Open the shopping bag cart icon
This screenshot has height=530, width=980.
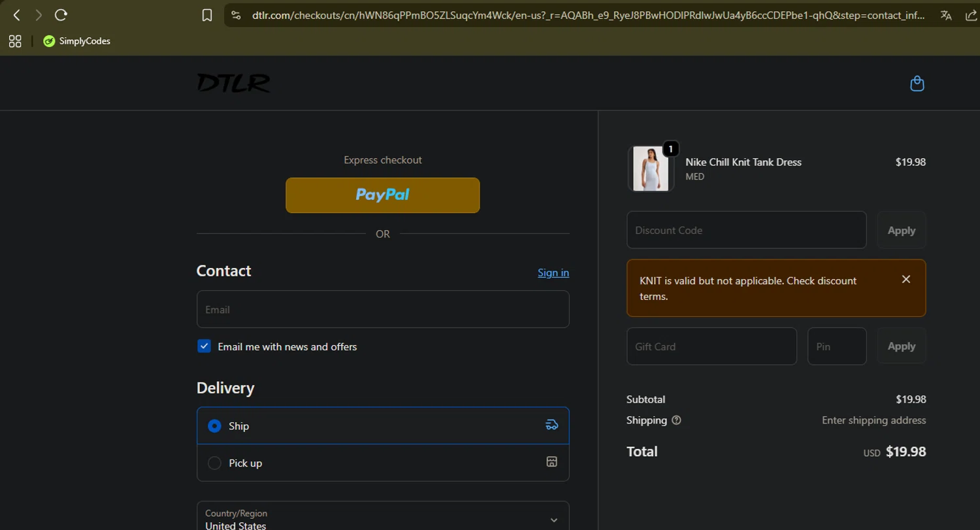(917, 84)
